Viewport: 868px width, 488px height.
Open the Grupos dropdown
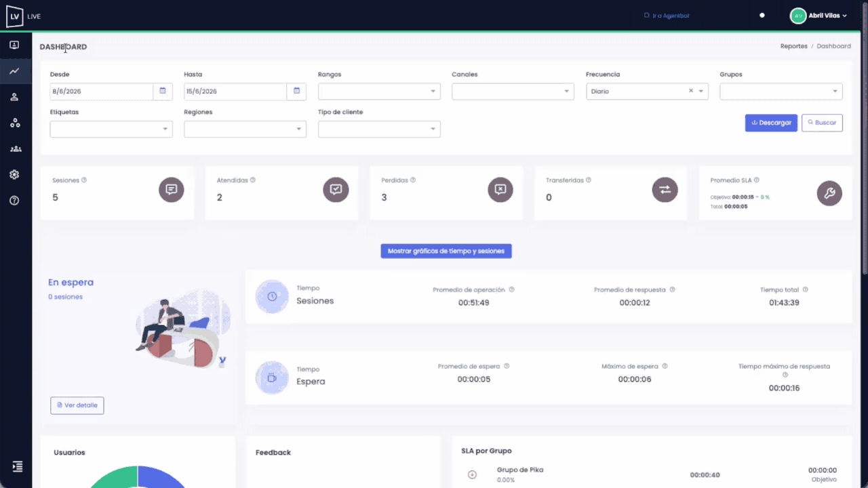781,91
